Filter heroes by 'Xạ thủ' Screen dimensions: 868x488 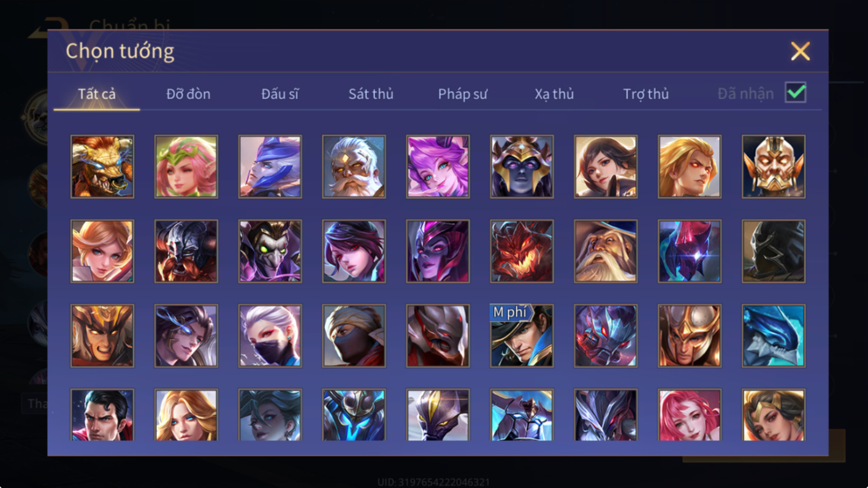tap(554, 94)
